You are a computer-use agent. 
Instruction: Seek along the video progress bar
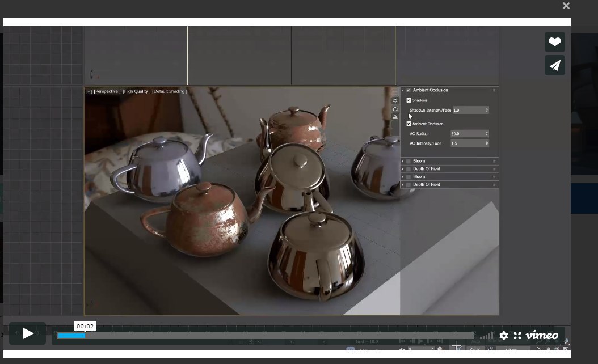tap(266, 336)
